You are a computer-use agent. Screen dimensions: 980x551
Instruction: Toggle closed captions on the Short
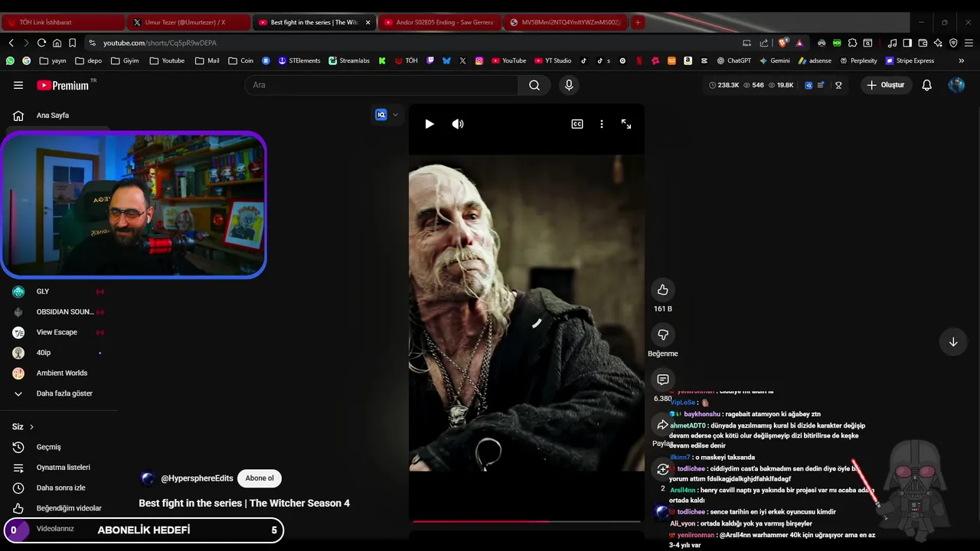pos(577,124)
